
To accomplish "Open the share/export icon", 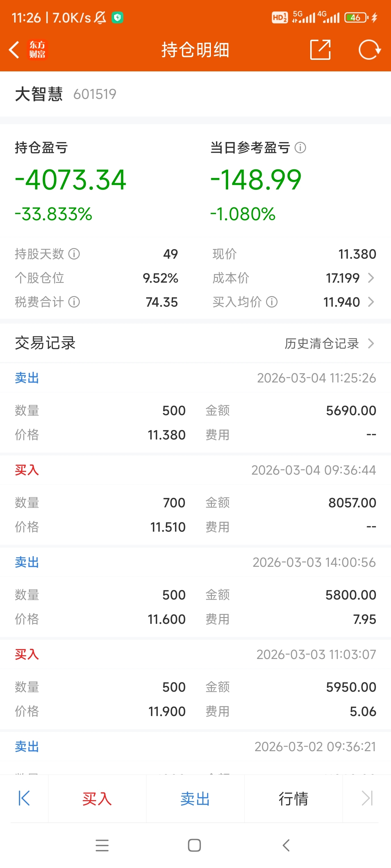I will (x=320, y=50).
